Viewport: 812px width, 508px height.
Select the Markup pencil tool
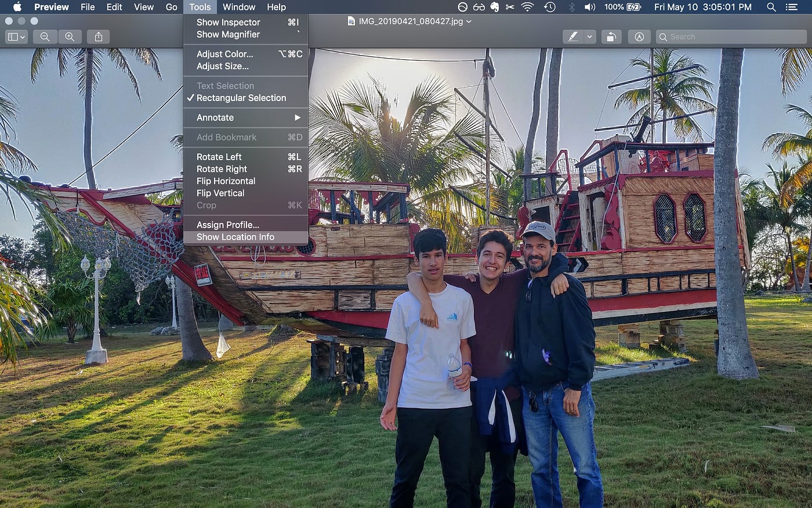pyautogui.click(x=571, y=37)
